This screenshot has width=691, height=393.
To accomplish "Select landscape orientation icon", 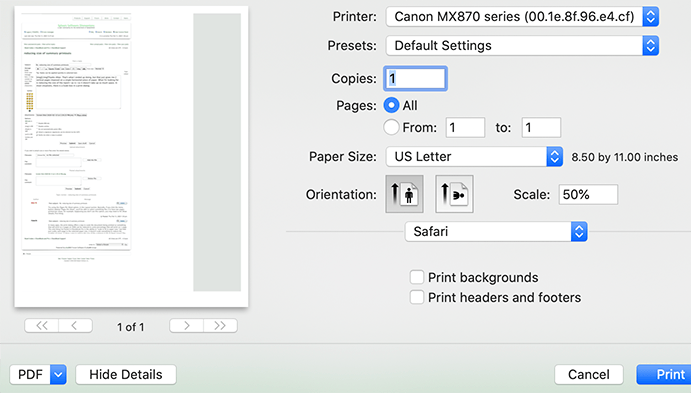I will tap(454, 194).
